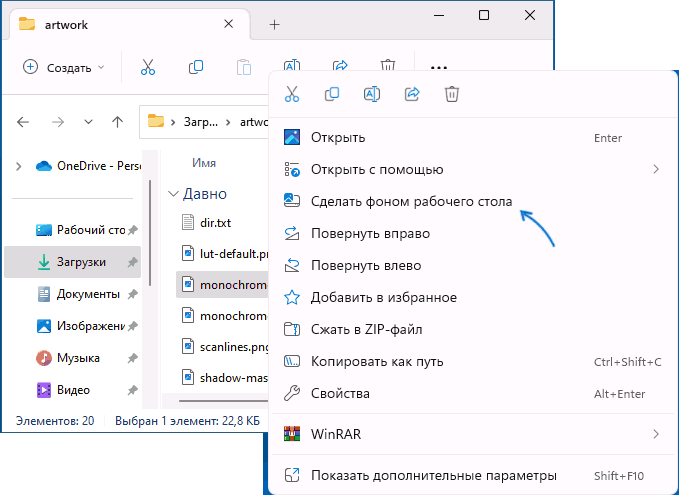This screenshot has width=679, height=495.
Task: Choose Показать дополнительные параметры
Action: pyautogui.click(x=473, y=476)
